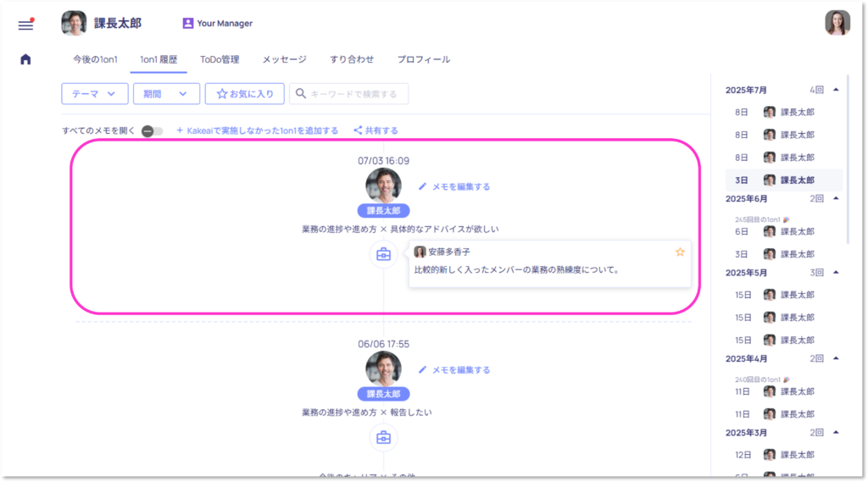
Task: Click 課長太郎 avatar on 07/03 16:09 entry
Action: point(384,186)
